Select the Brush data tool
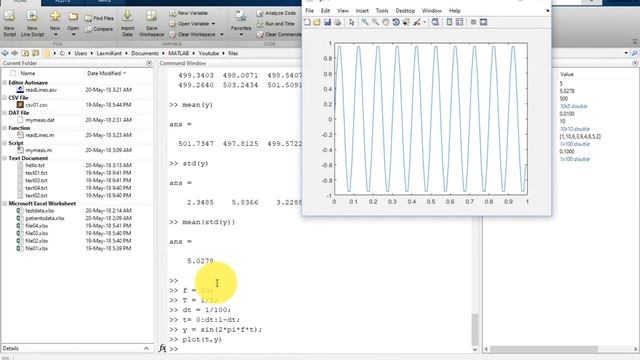 click(416, 22)
